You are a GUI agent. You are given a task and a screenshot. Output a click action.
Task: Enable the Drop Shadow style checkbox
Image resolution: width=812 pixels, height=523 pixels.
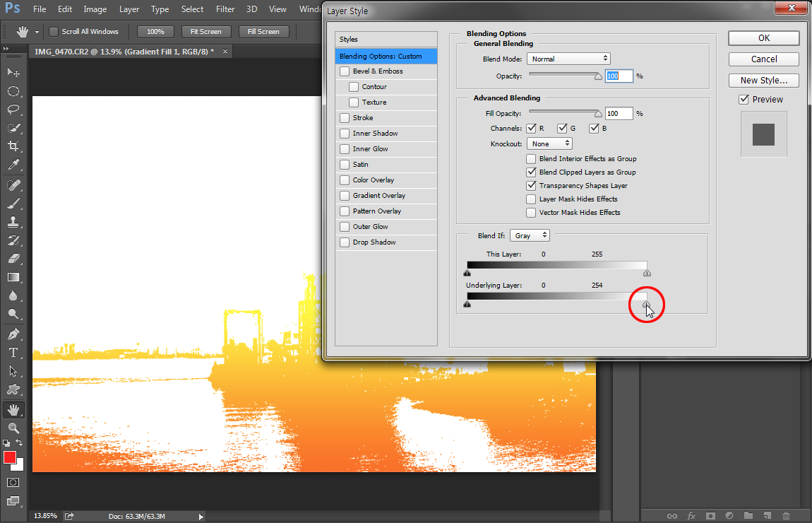coord(345,242)
